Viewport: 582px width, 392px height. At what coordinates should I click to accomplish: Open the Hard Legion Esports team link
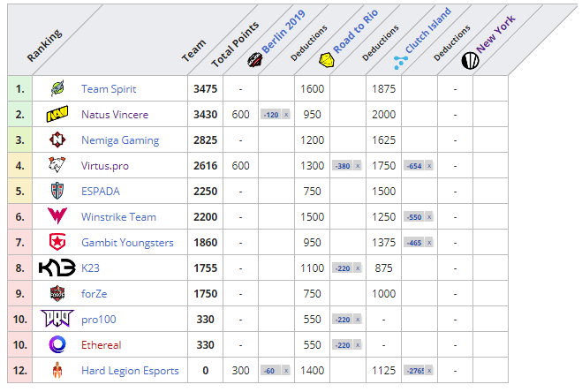point(130,371)
